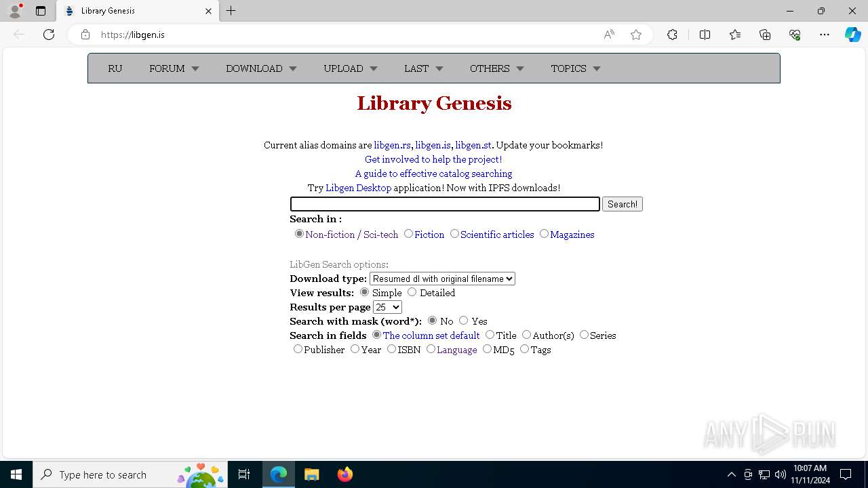The width and height of the screenshot is (868, 488).
Task: Launch Firefox from taskbar
Action: click(344, 474)
